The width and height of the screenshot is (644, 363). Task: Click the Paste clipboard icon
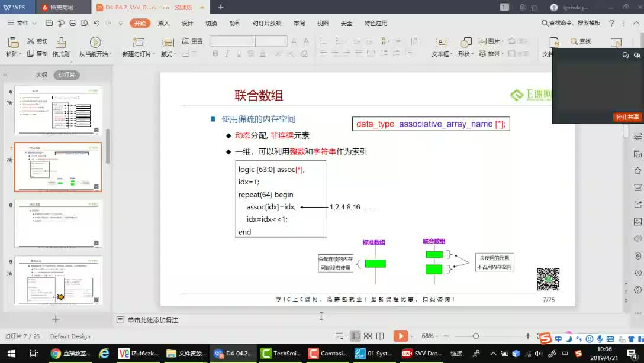click(x=13, y=43)
